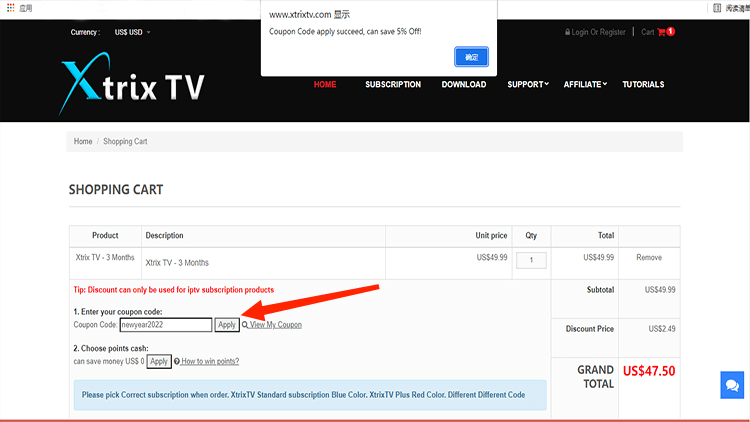The height and width of the screenshot is (422, 750).
Task: Open the DOWNLOAD menu item
Action: point(463,84)
